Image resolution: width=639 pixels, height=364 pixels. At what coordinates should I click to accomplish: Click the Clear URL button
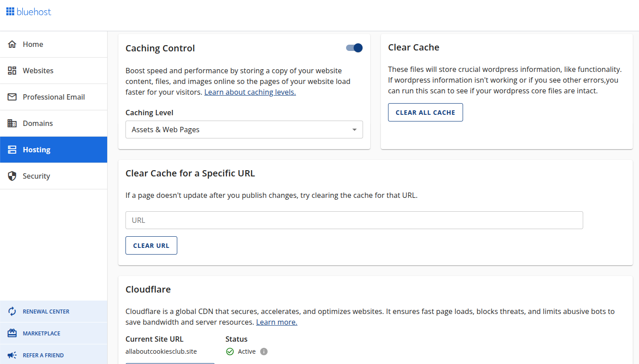point(151,246)
